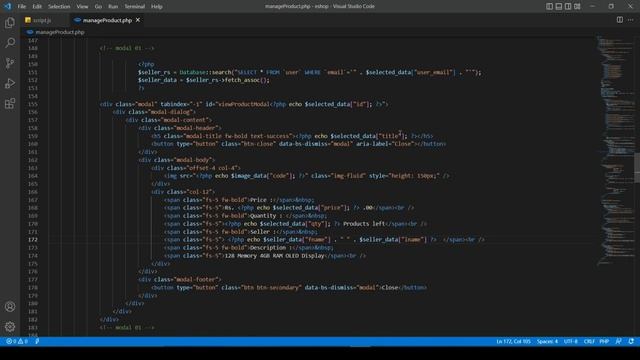Toggle bottom panel layout icon
The height and width of the screenshot is (360, 640).
pos(559,6)
